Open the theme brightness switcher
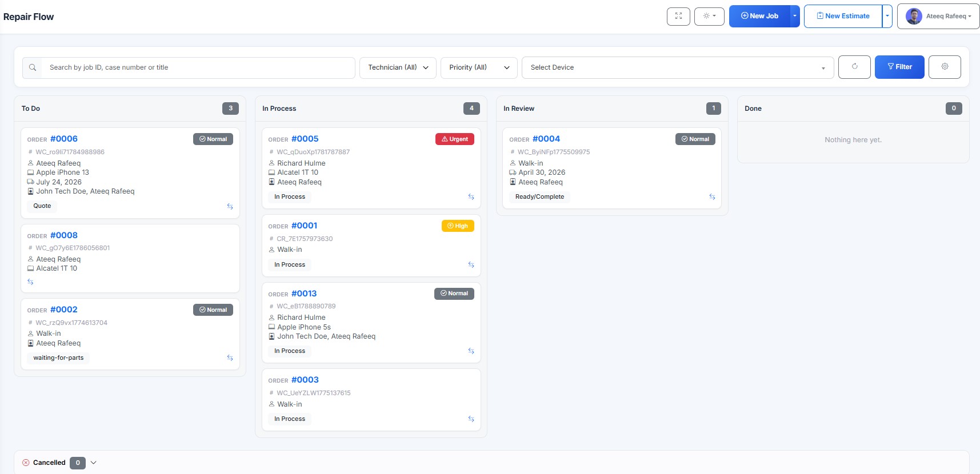The image size is (980, 474). click(x=709, y=17)
